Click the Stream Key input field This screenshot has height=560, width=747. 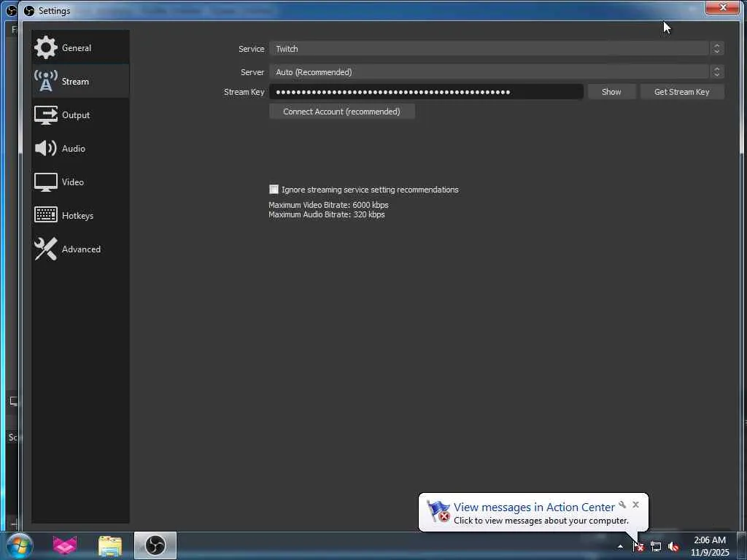(426, 92)
